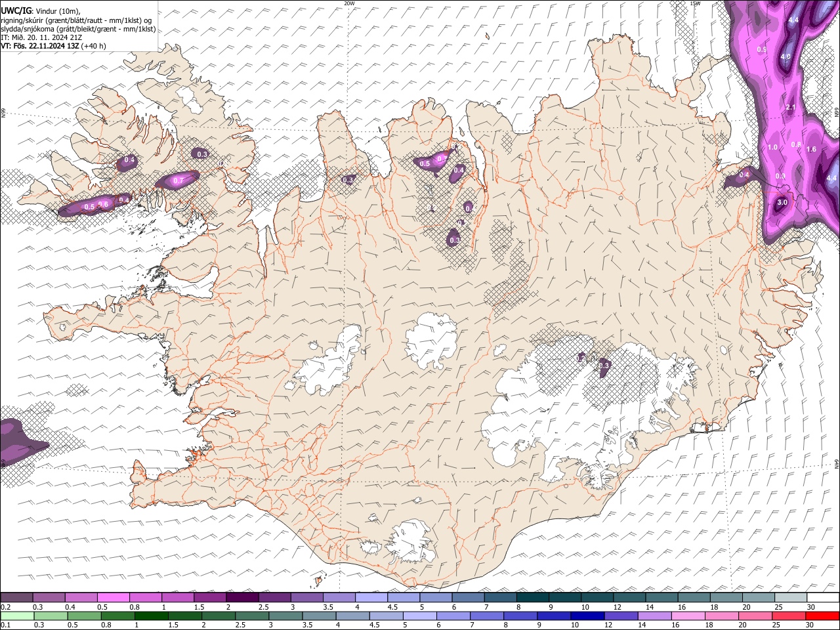Viewport: 840px width, 630px height.
Task: Click the light grey 25 swatch in upper legend
Action: [x=791, y=598]
